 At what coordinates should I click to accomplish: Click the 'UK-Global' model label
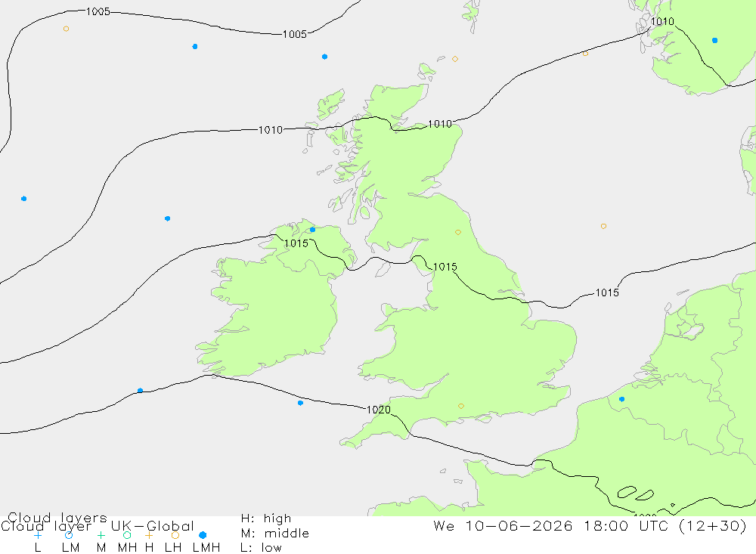point(153,525)
